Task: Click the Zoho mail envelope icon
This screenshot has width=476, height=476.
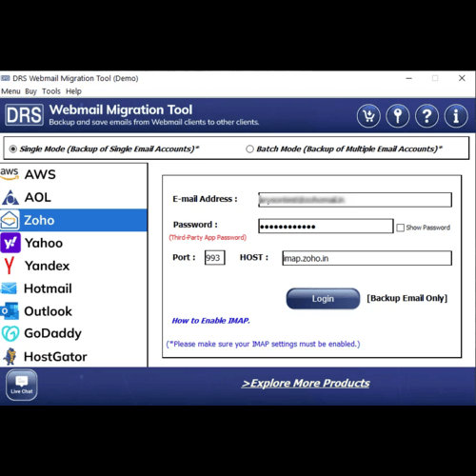Action: coord(10,220)
